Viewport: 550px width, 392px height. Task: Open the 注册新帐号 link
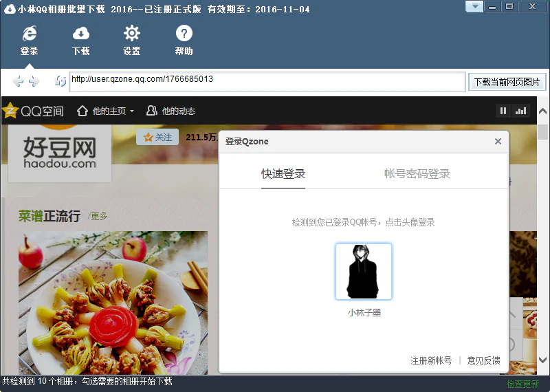click(431, 360)
